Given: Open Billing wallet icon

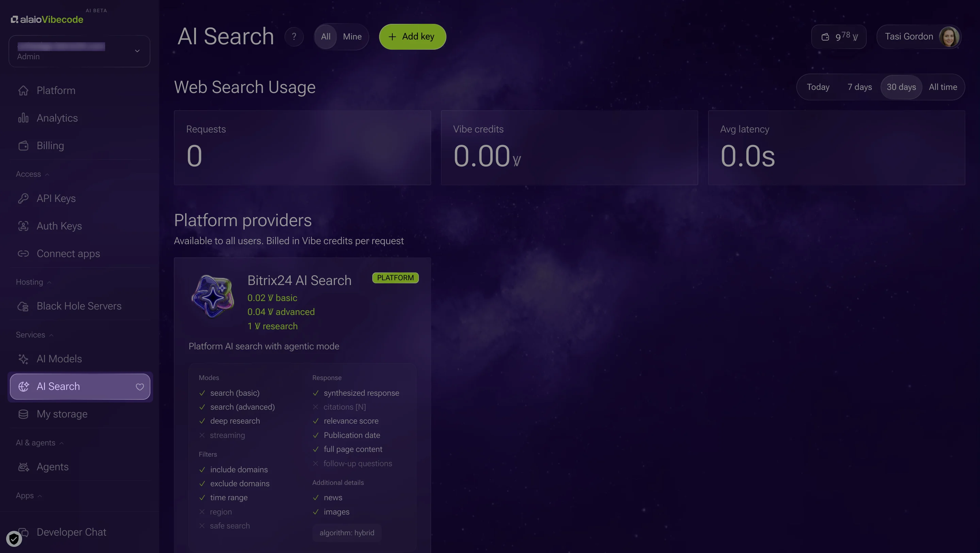Looking at the screenshot, I should (x=23, y=146).
